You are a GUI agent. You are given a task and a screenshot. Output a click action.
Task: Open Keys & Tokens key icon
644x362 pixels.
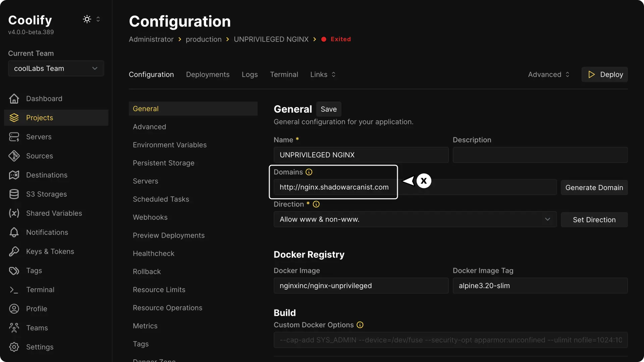pos(14,251)
